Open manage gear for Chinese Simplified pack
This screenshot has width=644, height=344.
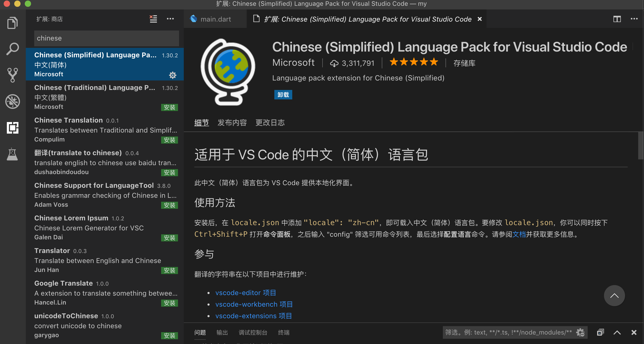click(x=172, y=75)
